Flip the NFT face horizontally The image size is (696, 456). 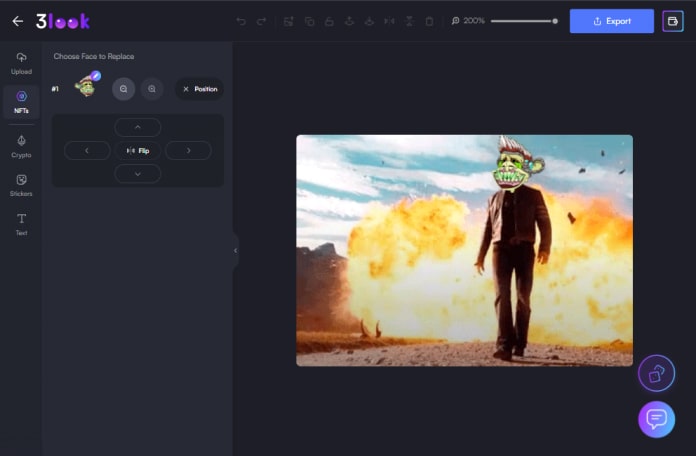point(138,151)
